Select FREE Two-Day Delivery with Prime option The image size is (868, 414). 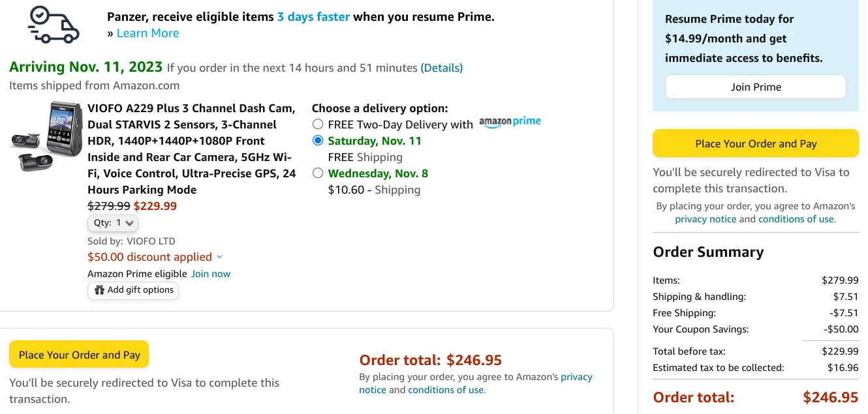[x=318, y=125]
